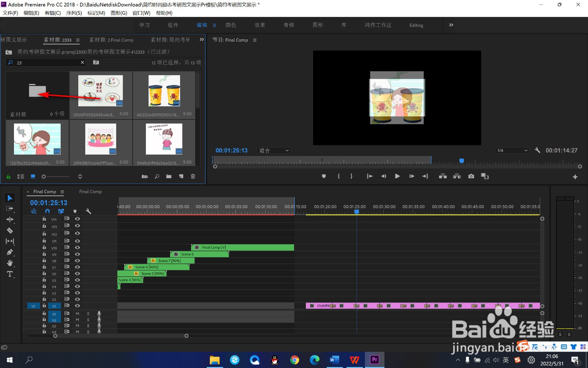
Task: Open 素材箱: 2333 panel menu
Action: (78, 40)
